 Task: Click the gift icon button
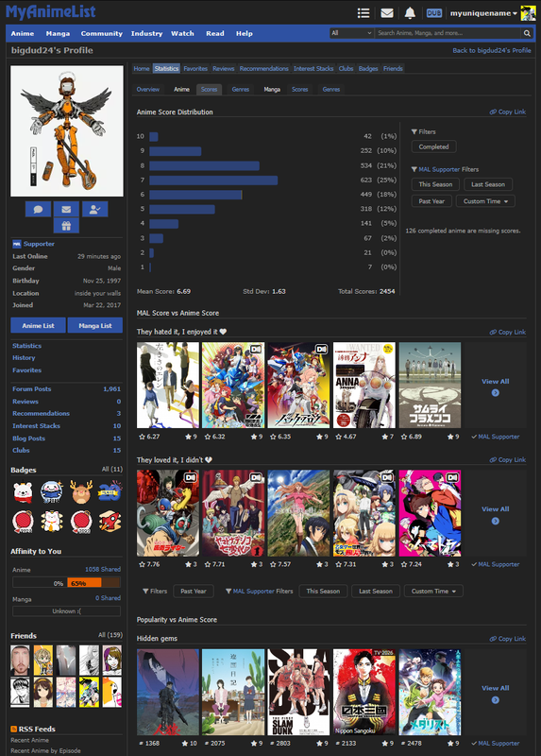(66, 226)
